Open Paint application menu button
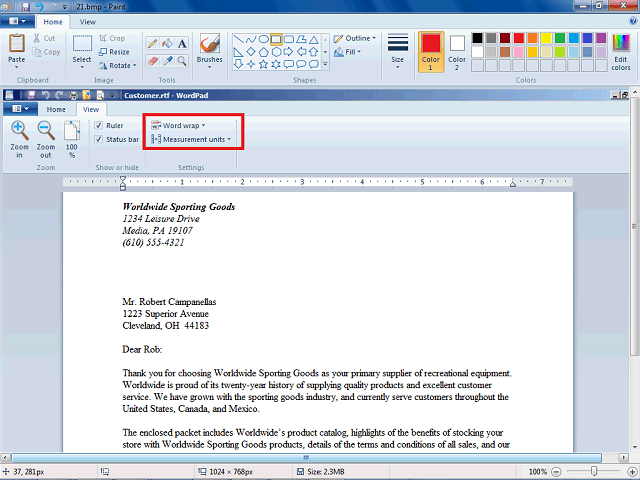Image resolution: width=640 pixels, height=480 pixels. [x=17, y=21]
